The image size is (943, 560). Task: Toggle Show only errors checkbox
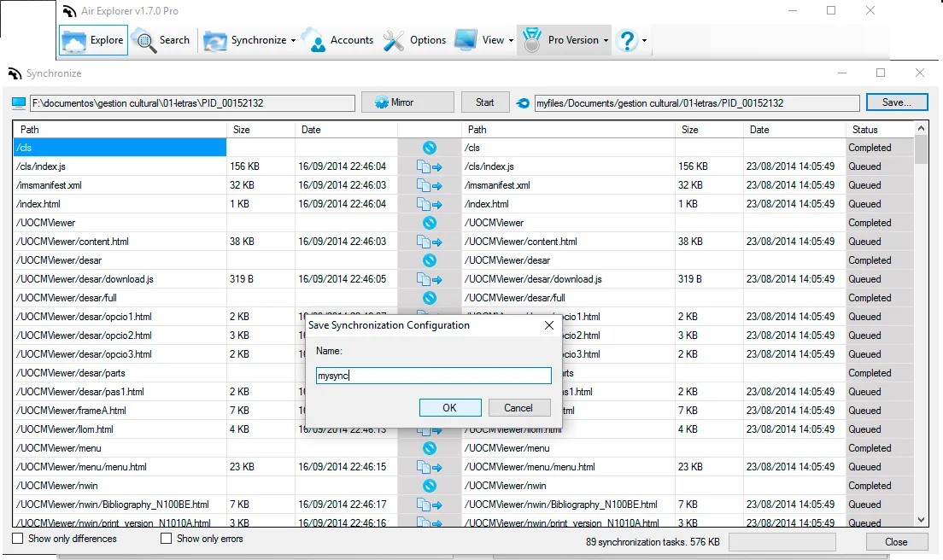166,539
